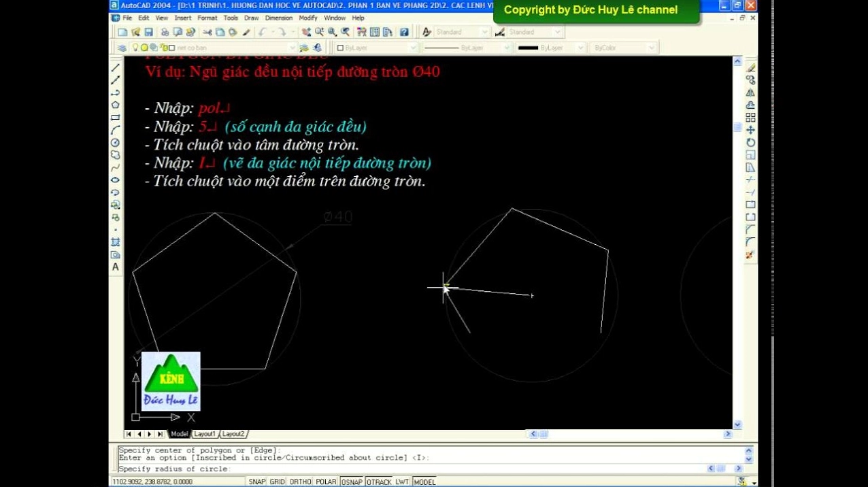868x487 pixels.
Task: Open the Dimension menu
Action: coord(279,18)
